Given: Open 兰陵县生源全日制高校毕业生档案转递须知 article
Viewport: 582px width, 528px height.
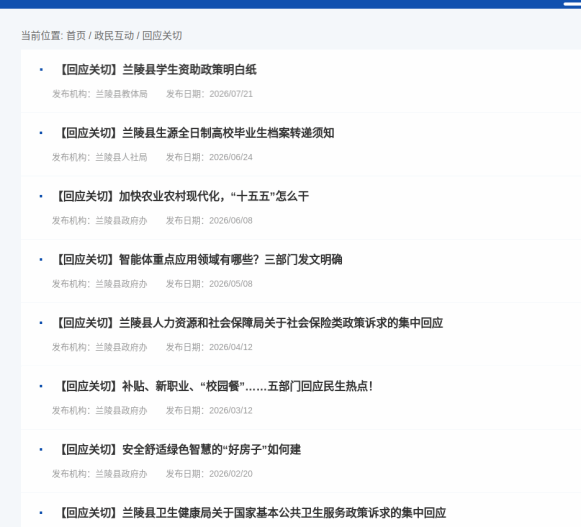Looking at the screenshot, I should pyautogui.click(x=196, y=133).
